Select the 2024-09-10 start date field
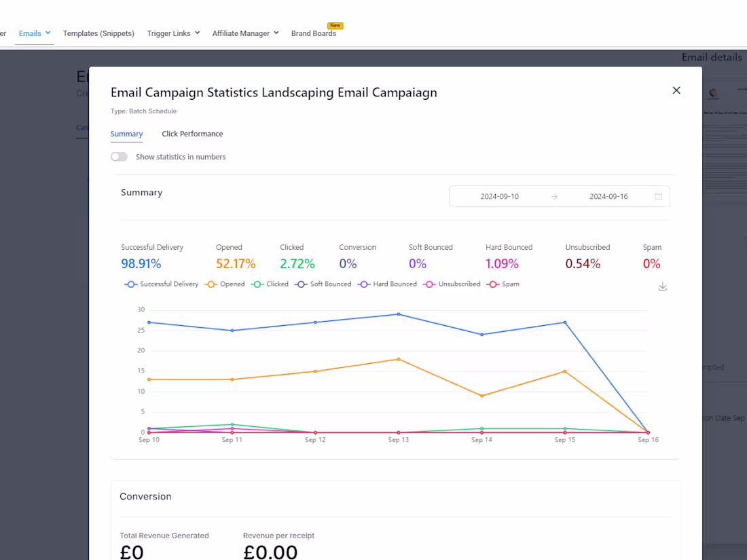Image resolution: width=747 pixels, height=560 pixels. pyautogui.click(x=499, y=196)
